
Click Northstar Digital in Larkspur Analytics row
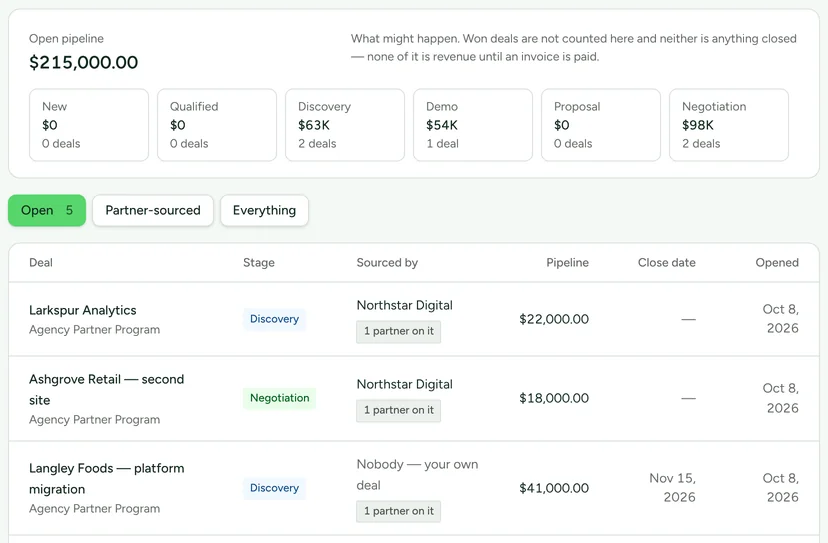404,305
